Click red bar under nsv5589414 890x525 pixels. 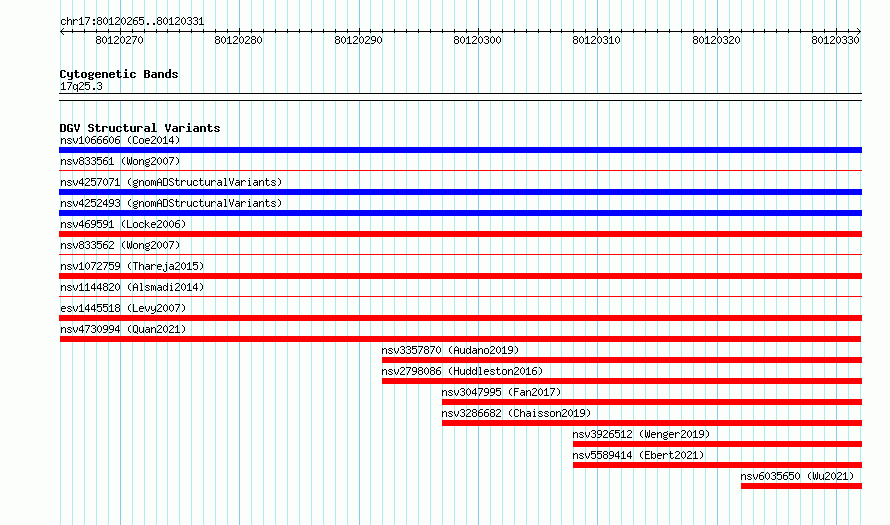(717, 465)
